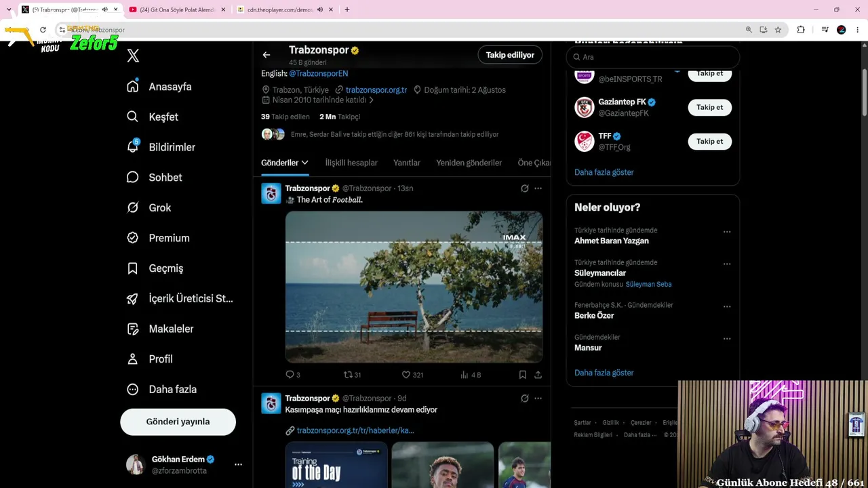Image resolution: width=868 pixels, height=488 pixels.
Task: Open Makaleler in the sidebar
Action: 161,329
